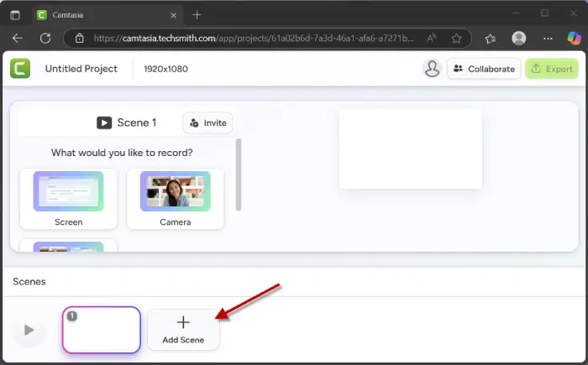Close the Camtasia tab

[x=173, y=15]
